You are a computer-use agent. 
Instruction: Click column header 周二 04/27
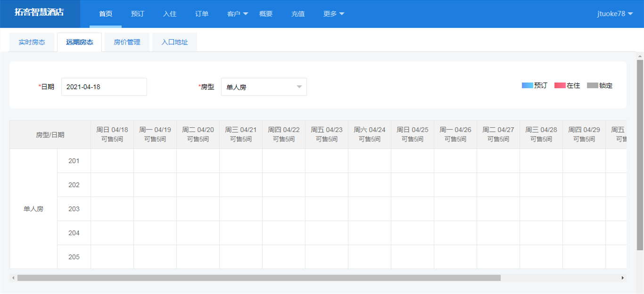(498, 134)
